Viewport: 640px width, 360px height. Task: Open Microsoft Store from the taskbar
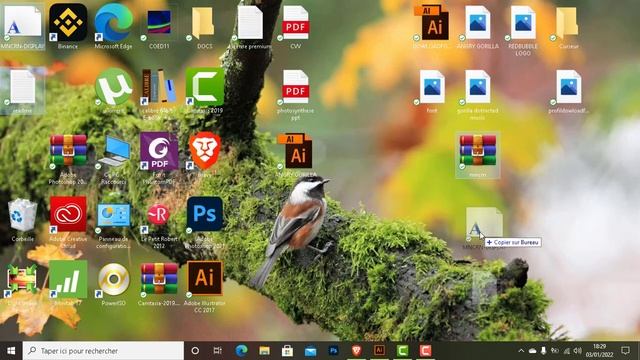pos(287,351)
